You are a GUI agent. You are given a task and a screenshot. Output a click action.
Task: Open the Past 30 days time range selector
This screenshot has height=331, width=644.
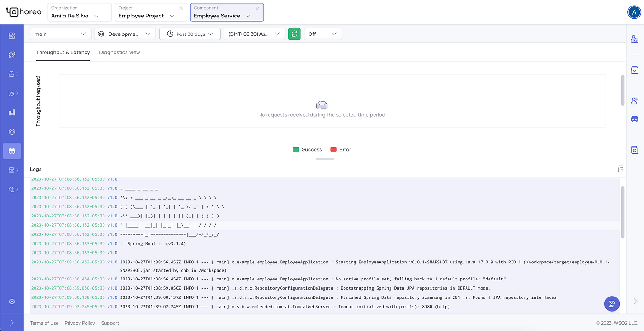tap(190, 34)
